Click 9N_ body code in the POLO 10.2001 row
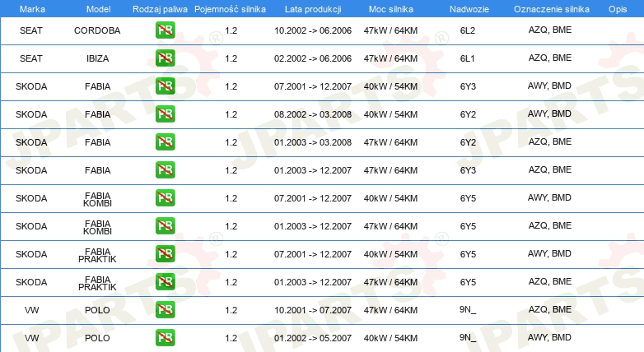 coord(468,309)
